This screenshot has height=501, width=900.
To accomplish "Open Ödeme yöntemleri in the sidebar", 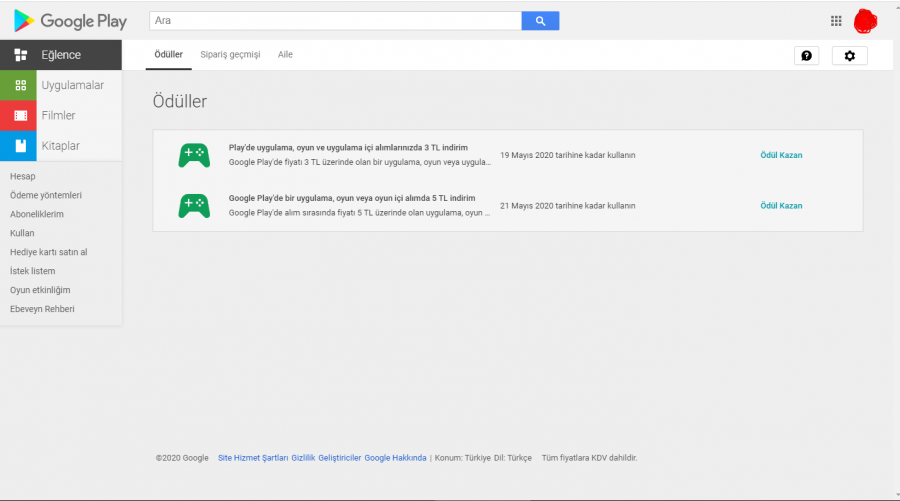I will [45, 195].
